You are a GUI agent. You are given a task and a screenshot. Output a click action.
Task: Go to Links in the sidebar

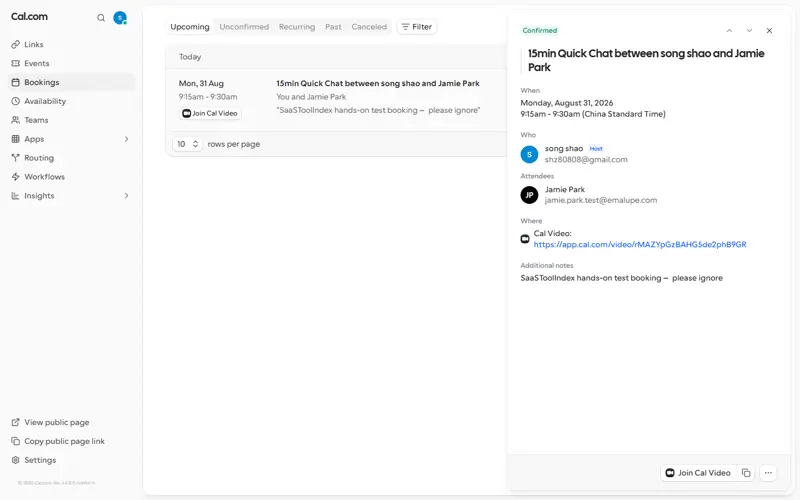pos(71,44)
